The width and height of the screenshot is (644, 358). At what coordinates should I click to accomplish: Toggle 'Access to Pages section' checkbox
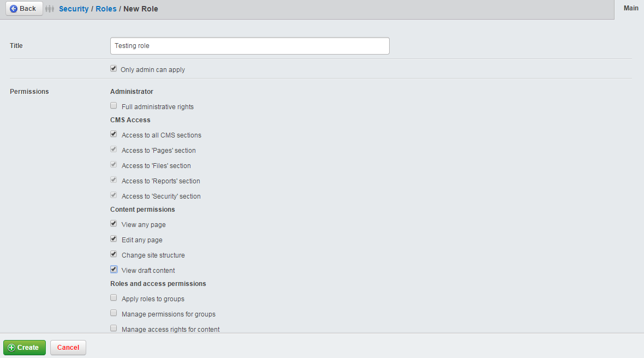(x=114, y=149)
